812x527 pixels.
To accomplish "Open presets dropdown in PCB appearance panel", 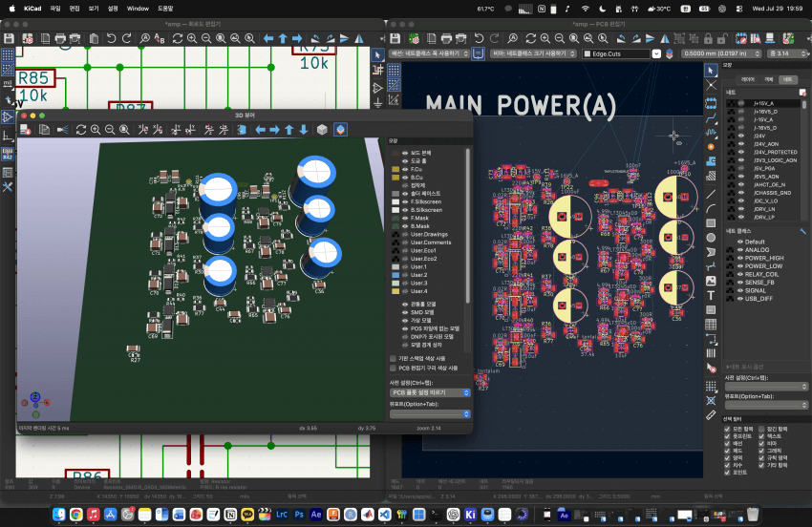I will (x=766, y=387).
